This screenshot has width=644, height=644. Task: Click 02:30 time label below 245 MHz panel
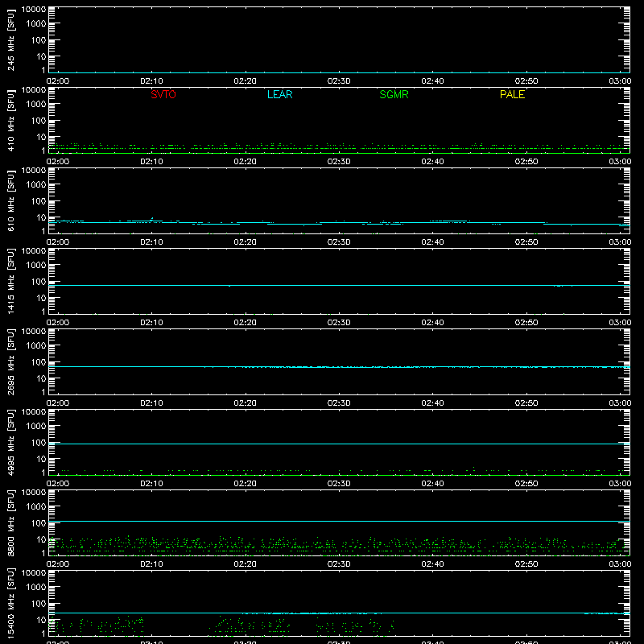339,81
